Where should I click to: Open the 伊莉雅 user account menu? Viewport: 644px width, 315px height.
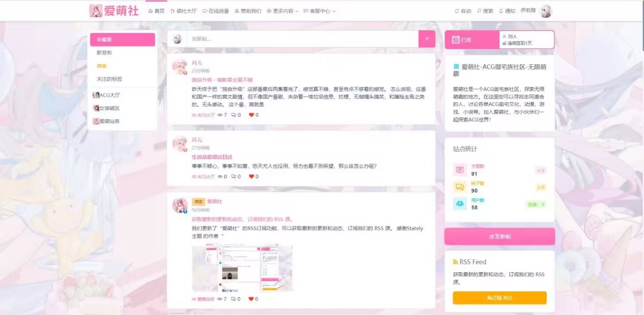[528, 11]
